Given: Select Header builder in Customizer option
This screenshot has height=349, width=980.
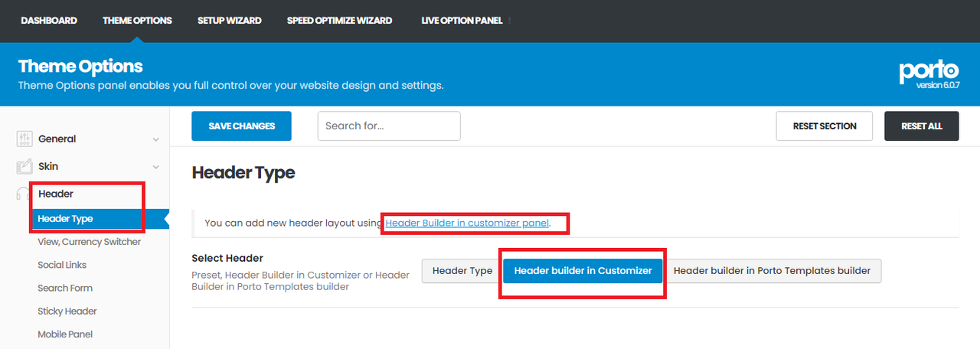Looking at the screenshot, I should (583, 271).
